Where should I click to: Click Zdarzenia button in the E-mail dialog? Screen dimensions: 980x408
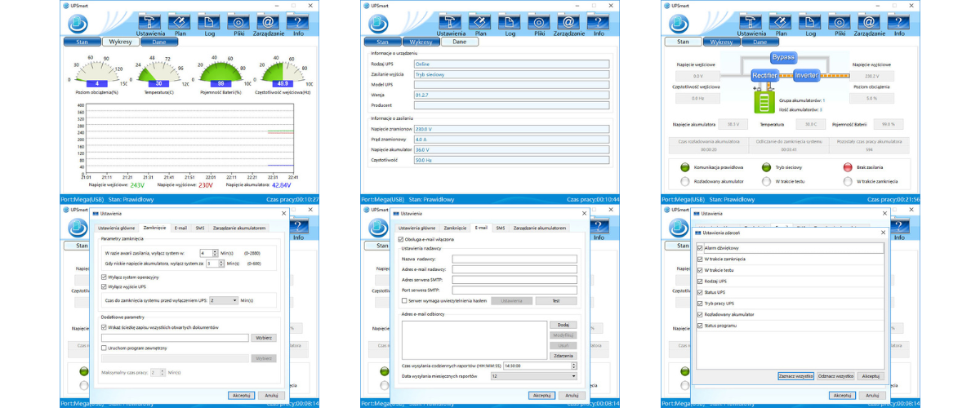pos(563,356)
